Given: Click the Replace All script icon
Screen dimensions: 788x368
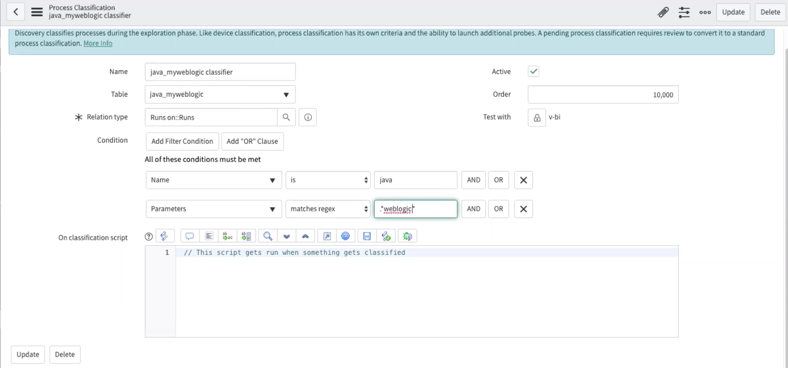Looking at the screenshot, I should click(246, 236).
